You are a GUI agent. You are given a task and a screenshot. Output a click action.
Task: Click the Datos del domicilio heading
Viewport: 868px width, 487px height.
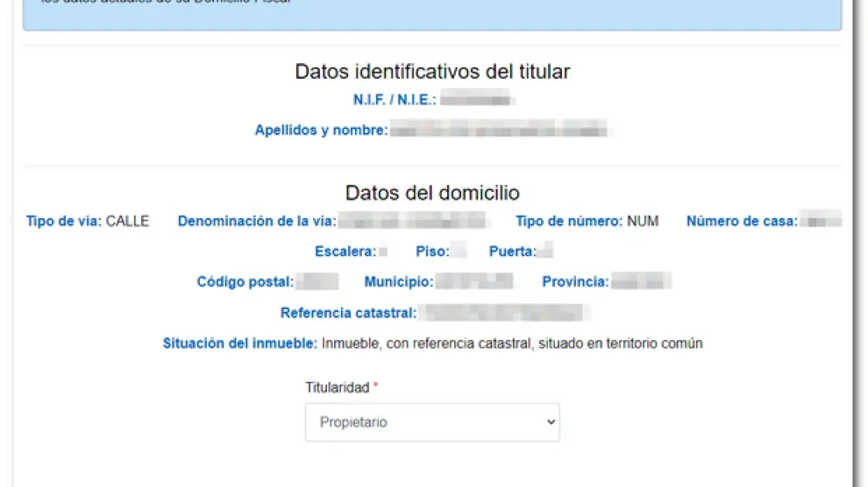click(432, 193)
